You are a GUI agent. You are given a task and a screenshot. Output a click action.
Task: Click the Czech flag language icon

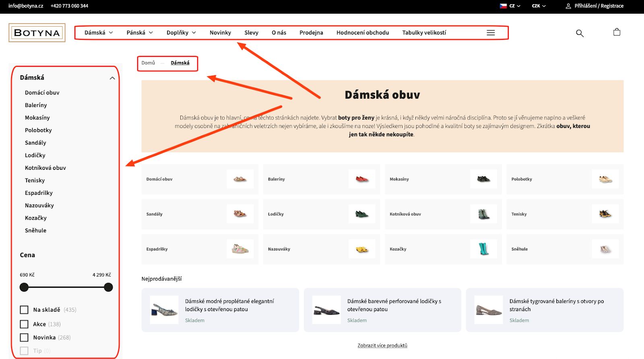click(503, 6)
